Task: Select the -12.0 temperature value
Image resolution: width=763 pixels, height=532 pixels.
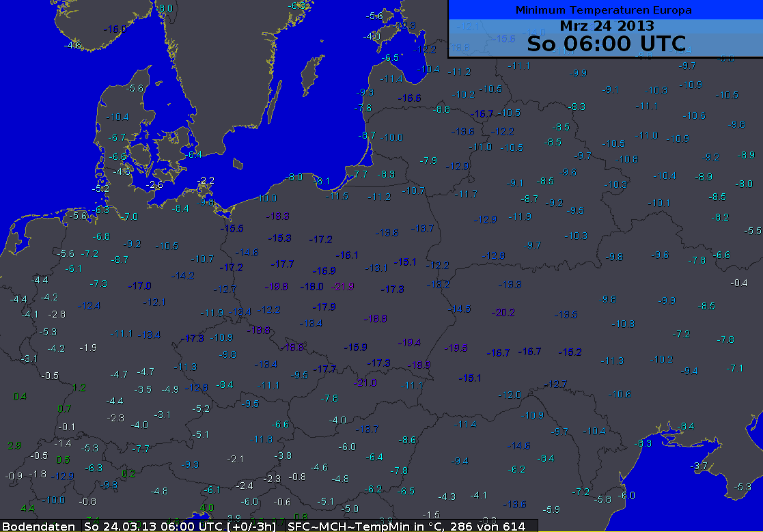Action: click(509, 394)
